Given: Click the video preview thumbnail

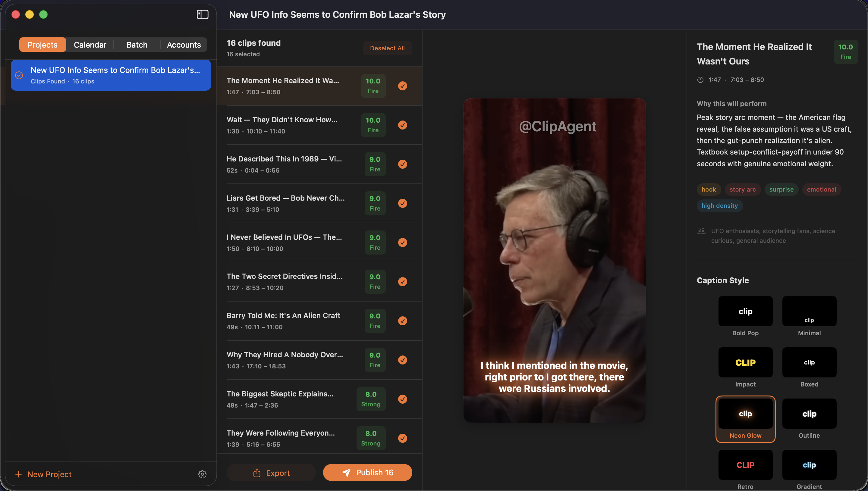Looking at the screenshot, I should coord(554,260).
